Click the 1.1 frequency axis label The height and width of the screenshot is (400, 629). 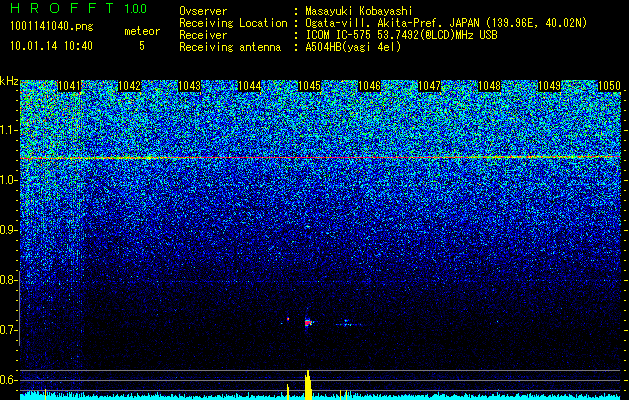tap(9, 130)
